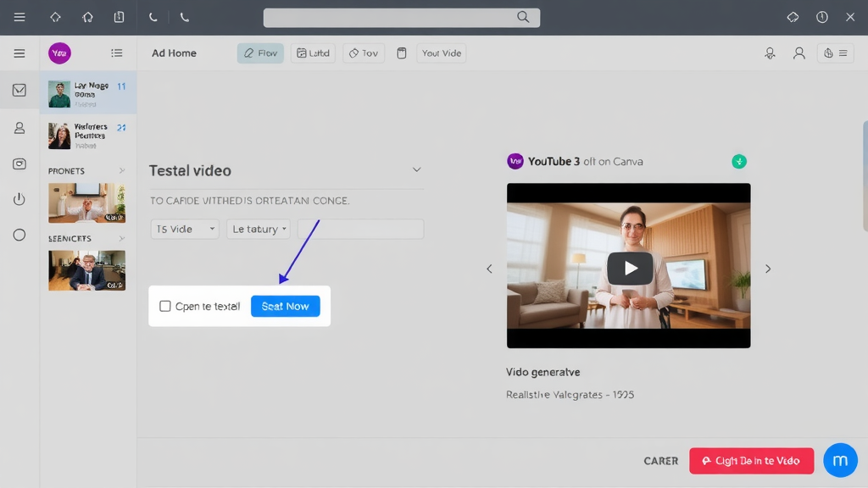
Task: Click the red 'Cigh De in te Vido' button
Action: point(751,460)
